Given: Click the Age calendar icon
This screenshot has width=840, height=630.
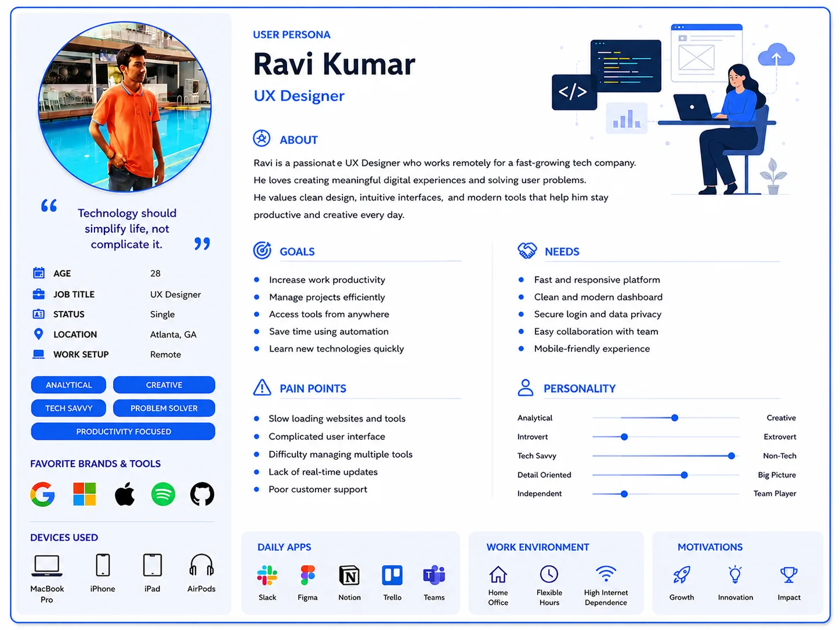Looking at the screenshot, I should click(39, 273).
